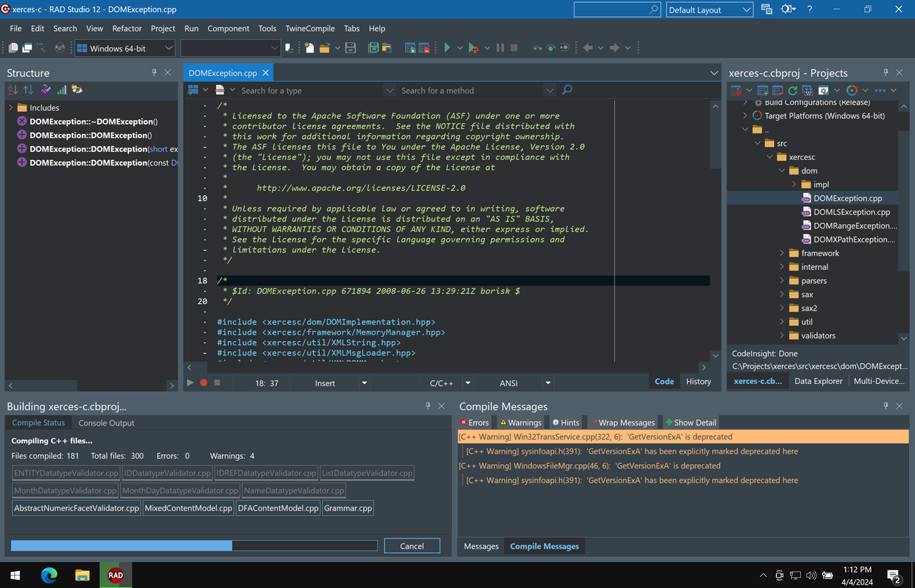The width and height of the screenshot is (915, 588).
Task: Open the Refactor menu
Action: click(127, 29)
